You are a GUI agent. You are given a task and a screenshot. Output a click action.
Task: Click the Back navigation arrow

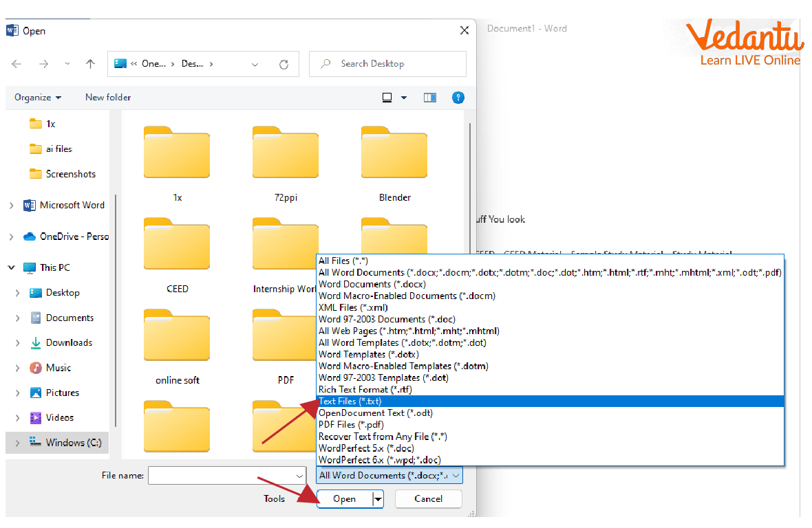pos(17,64)
